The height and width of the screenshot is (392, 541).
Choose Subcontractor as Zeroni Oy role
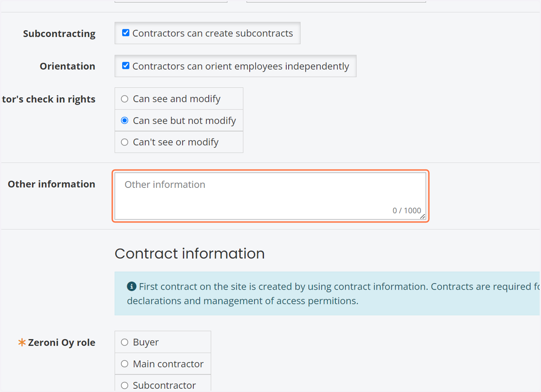click(x=125, y=385)
